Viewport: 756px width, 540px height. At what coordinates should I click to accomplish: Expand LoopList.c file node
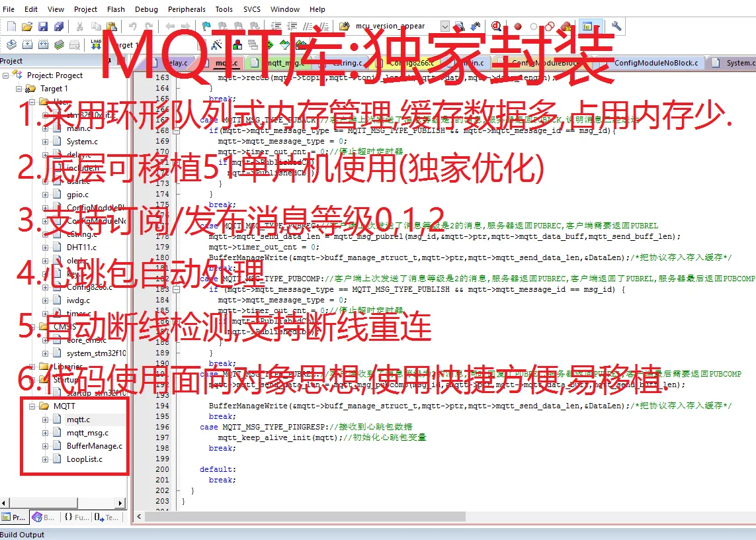(46, 459)
